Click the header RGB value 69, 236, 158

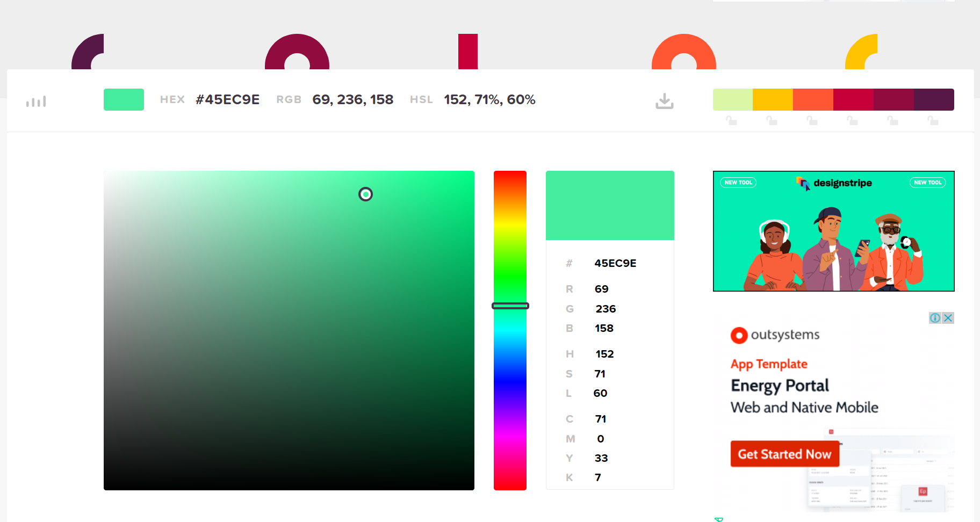pyautogui.click(x=353, y=99)
